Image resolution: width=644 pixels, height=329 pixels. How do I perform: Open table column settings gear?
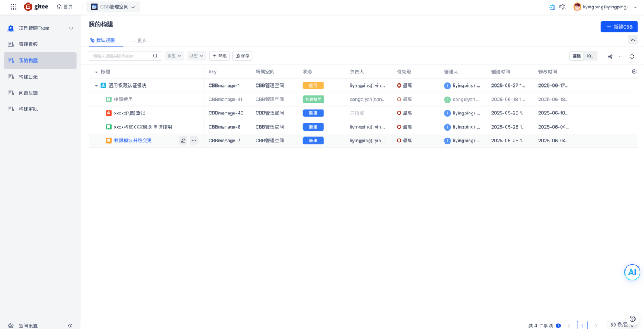[x=634, y=72]
